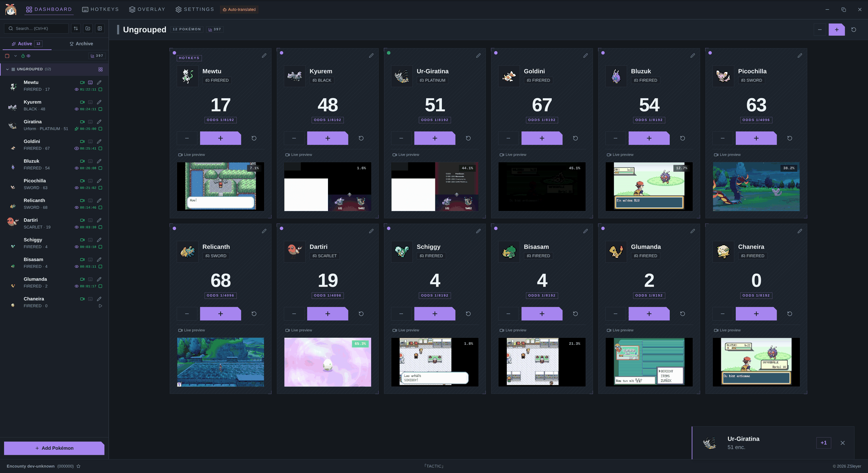Open the Hotkeys tab
Viewport: 868px width, 473px height.
[x=100, y=9]
